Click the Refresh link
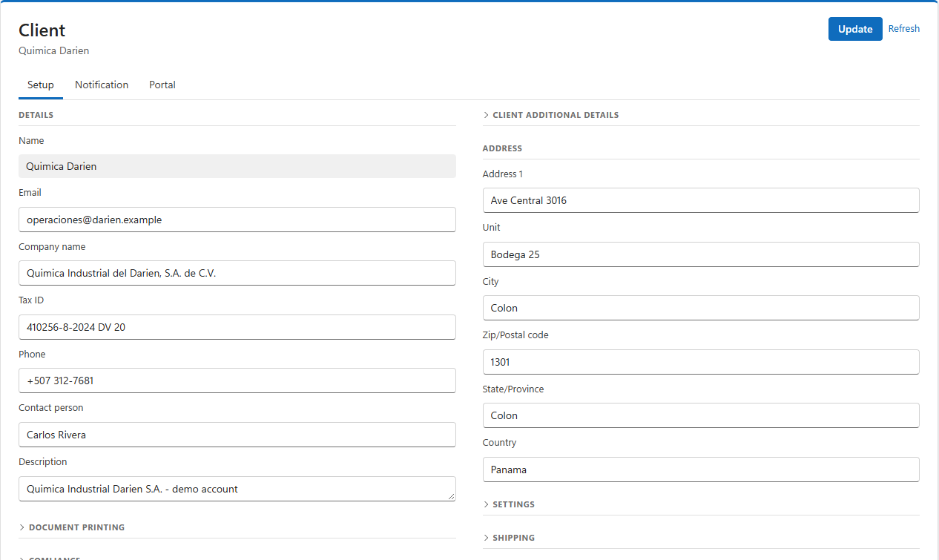 click(x=904, y=29)
